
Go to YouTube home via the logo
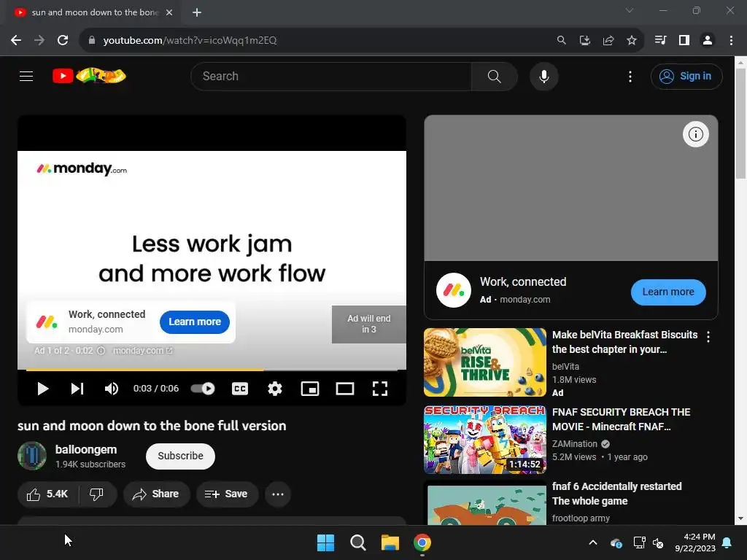click(89, 76)
